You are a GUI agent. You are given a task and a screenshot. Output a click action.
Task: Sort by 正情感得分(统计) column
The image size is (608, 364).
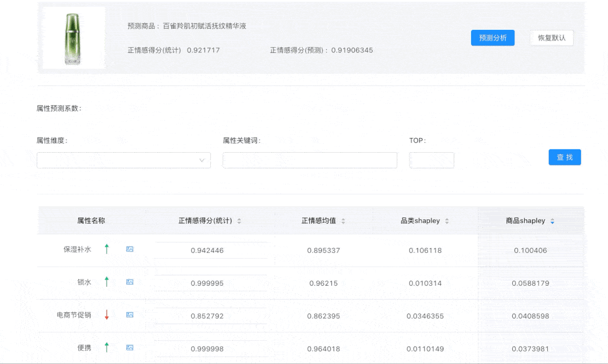point(239,221)
